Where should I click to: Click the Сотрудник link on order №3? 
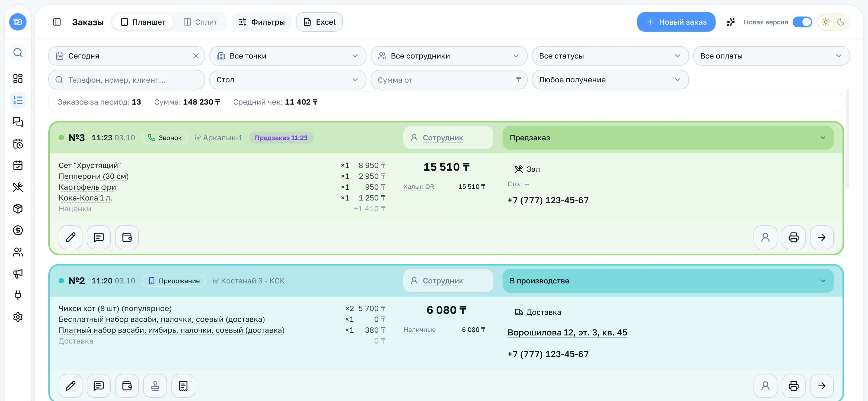443,138
